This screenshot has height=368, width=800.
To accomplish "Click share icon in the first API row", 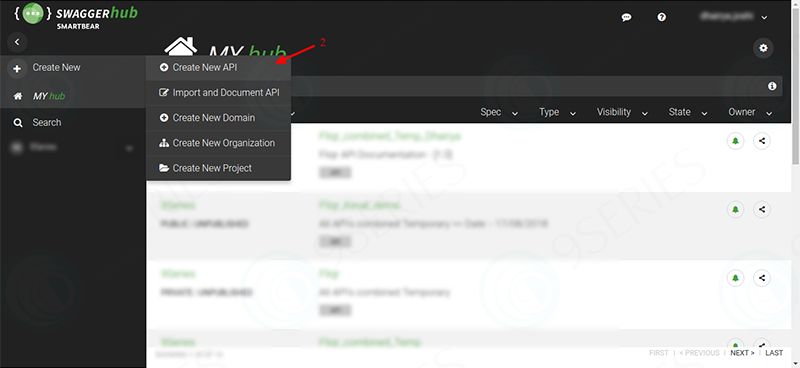I will [762, 141].
